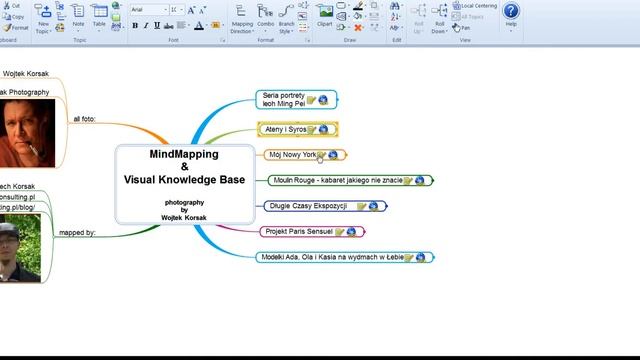Select 'Mój Nowy York' topic text

(293, 155)
